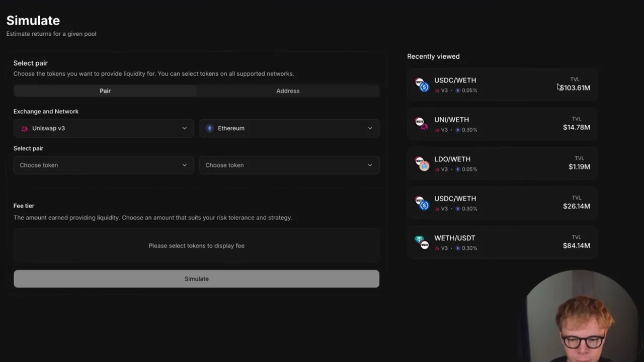This screenshot has width=644, height=362.
Task: Open the WETH/USDT $84.14M pool card
Action: (x=502, y=242)
